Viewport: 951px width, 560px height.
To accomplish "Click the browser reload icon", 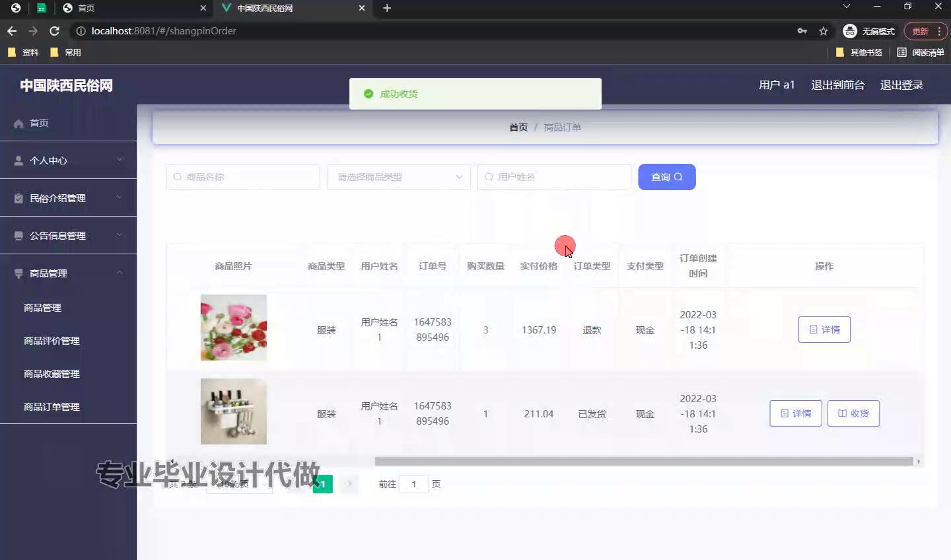I will pos(55,31).
